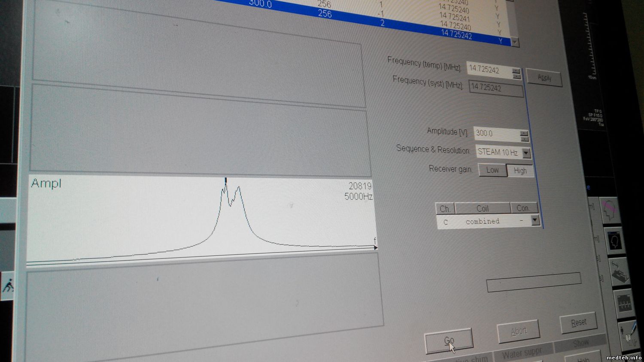This screenshot has width=644, height=362.
Task: Click the walking person icon at left edge
Action: 8,286
